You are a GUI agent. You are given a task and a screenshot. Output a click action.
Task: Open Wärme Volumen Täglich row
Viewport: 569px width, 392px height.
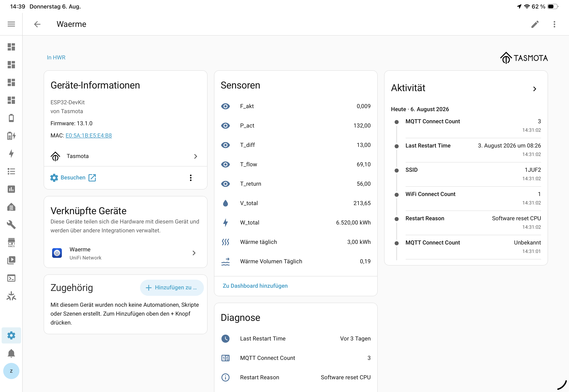(296, 261)
